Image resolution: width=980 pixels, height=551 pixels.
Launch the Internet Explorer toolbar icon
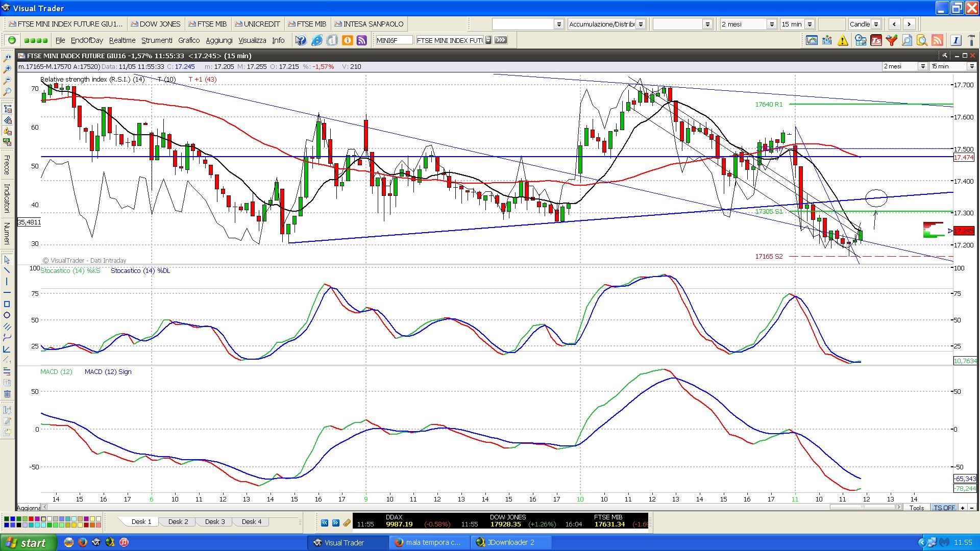coord(316,40)
